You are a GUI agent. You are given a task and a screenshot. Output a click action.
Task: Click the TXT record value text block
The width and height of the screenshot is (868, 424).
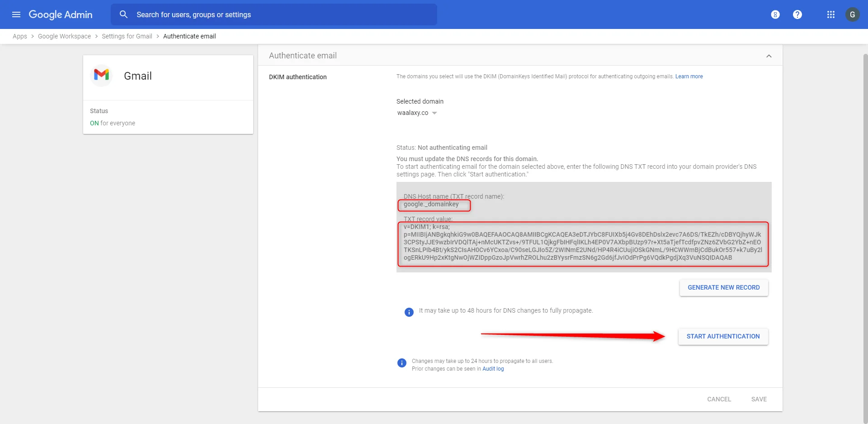click(583, 242)
